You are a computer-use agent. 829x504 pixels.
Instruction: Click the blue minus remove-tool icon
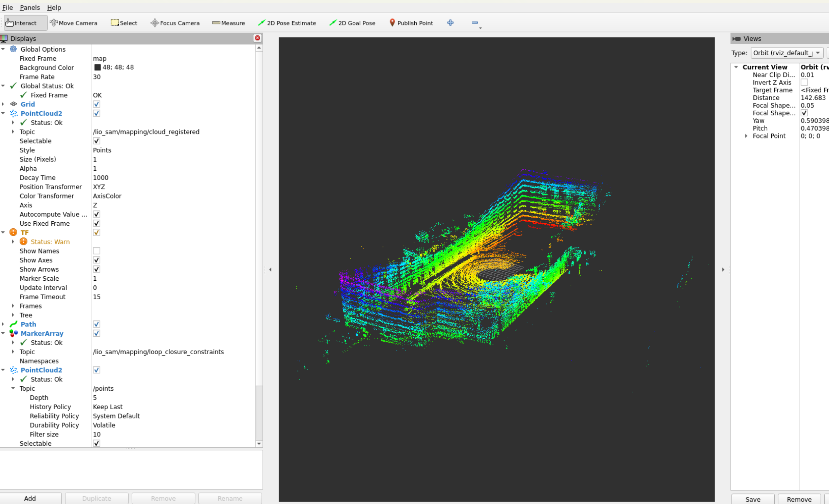coord(474,23)
